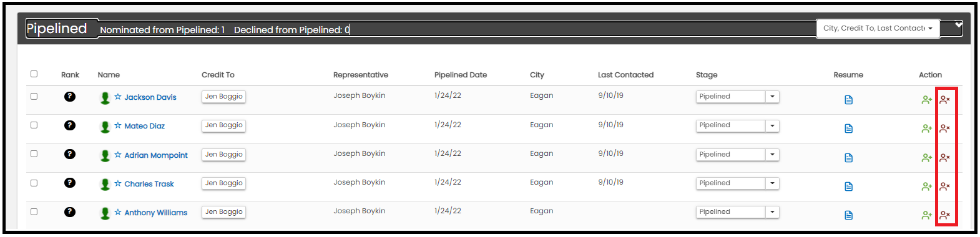This screenshot has width=980, height=237.
Task: Sort table by Pipelined Date column header
Action: tap(461, 75)
